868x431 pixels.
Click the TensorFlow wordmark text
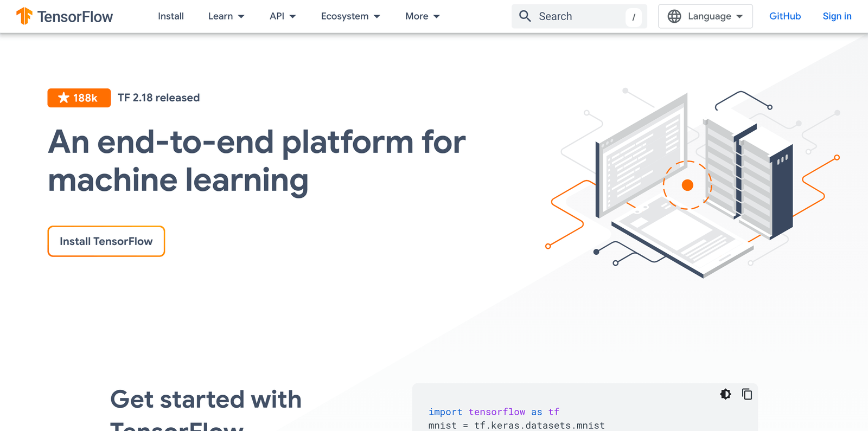click(75, 17)
